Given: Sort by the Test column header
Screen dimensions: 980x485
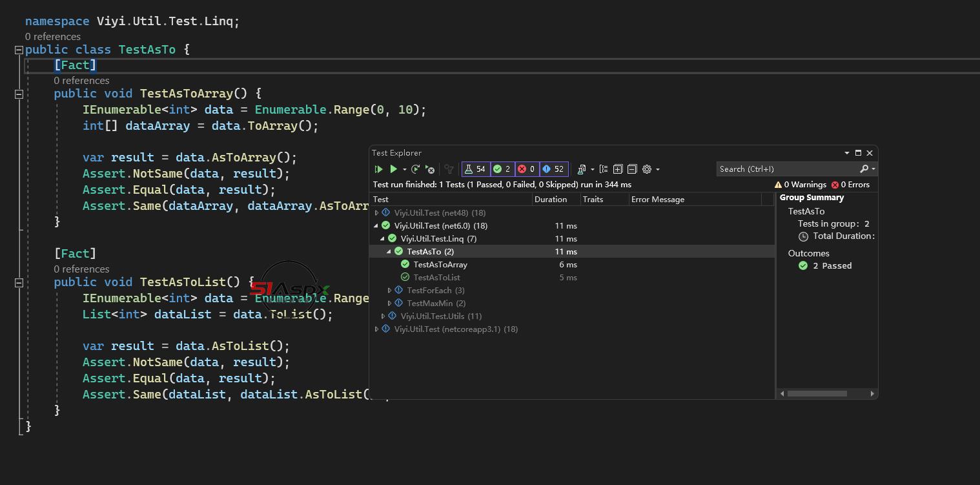Looking at the screenshot, I should [451, 200].
